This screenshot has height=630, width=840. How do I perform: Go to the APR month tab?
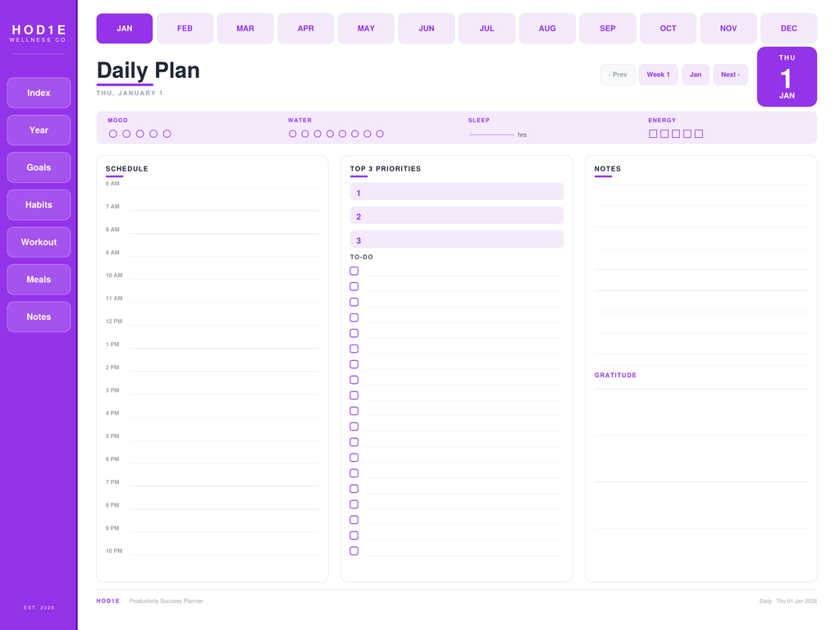[x=306, y=29]
